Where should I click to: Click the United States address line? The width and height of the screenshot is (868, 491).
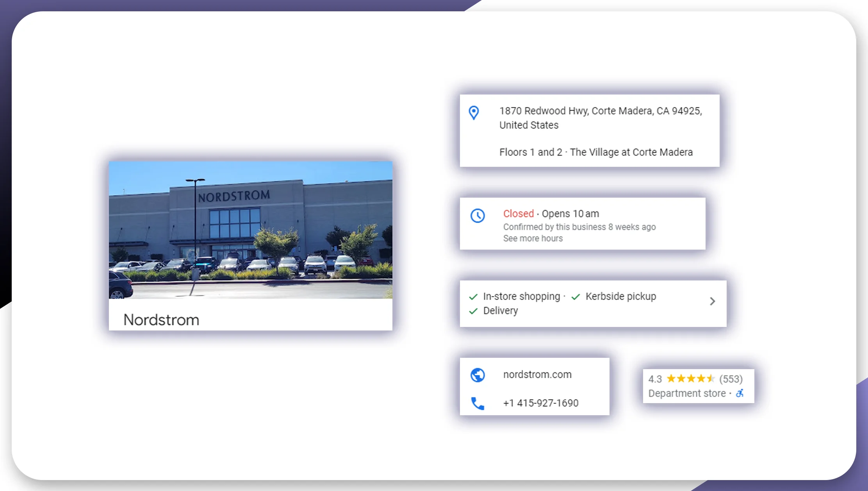529,125
